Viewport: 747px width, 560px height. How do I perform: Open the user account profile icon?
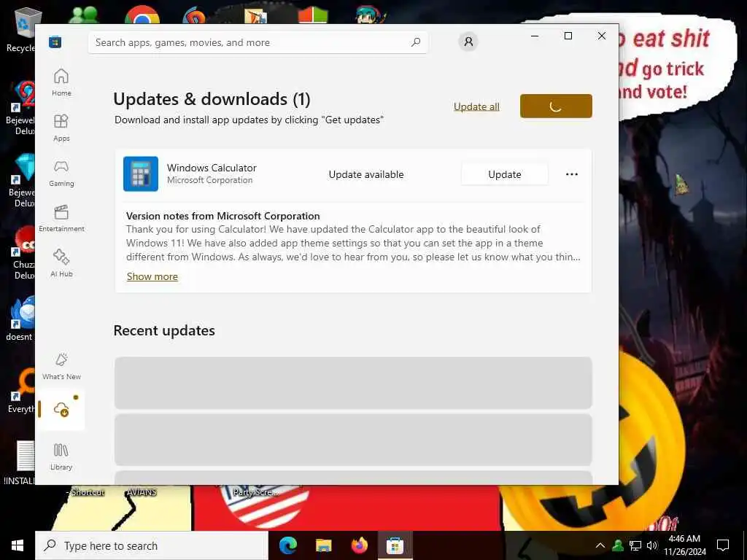[x=468, y=42]
